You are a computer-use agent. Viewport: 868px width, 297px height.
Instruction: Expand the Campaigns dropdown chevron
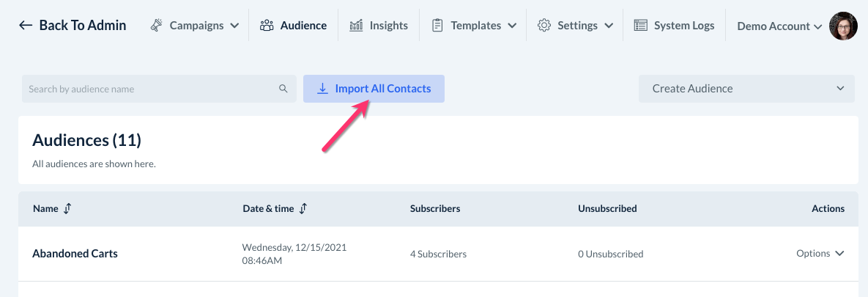point(234,26)
